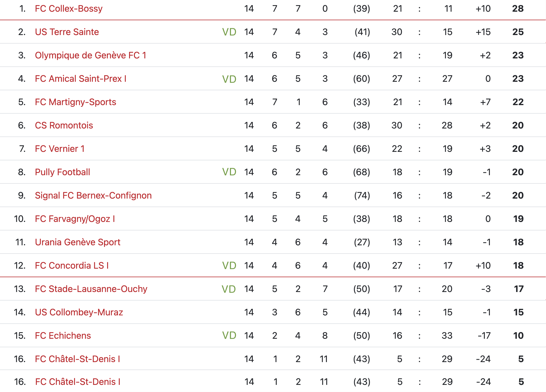Open the FC Farvagny/Ogoz I page

click(75, 219)
